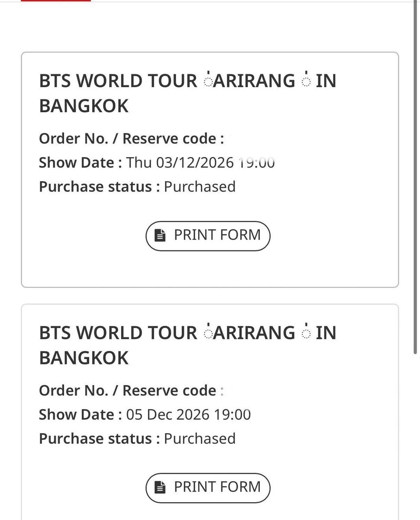Image resolution: width=420 pixels, height=520 pixels.
Task: Click the first card's Order No. / Reserve code label
Action: pos(132,139)
